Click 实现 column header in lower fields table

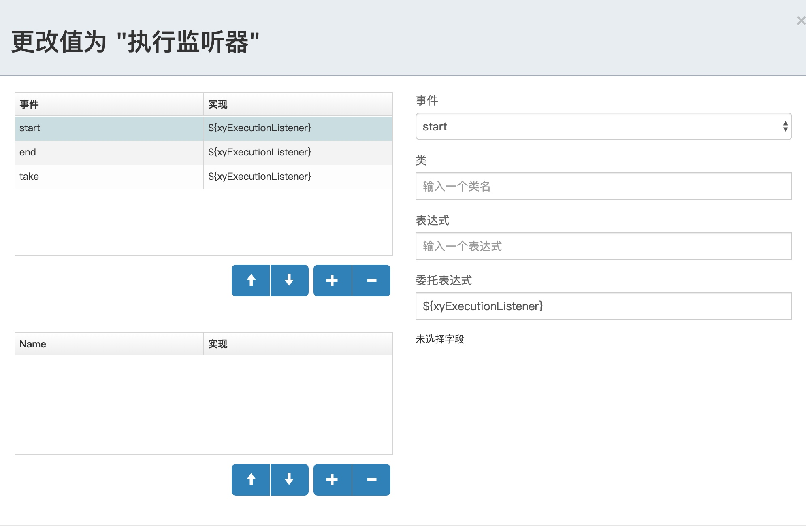pyautogui.click(x=298, y=344)
